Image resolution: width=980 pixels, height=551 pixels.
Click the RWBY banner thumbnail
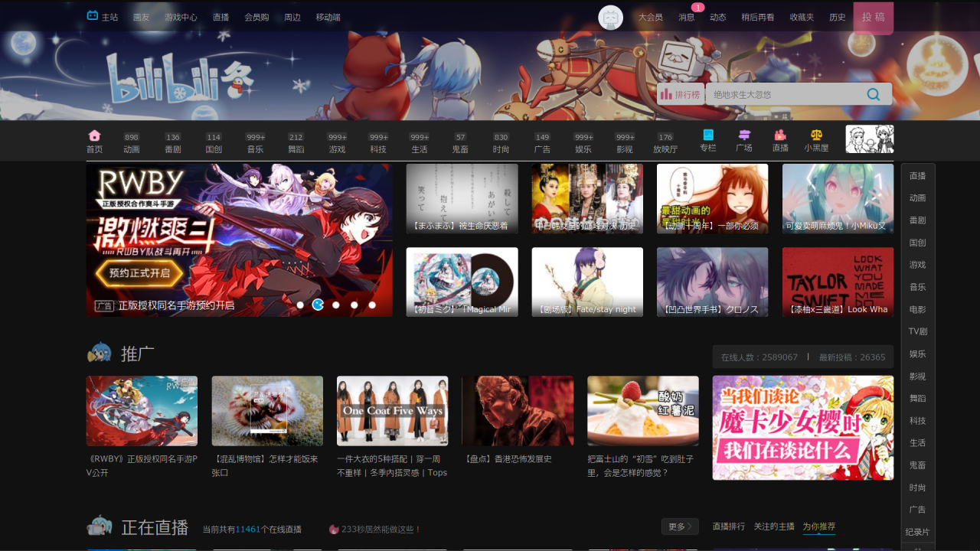[x=240, y=238]
